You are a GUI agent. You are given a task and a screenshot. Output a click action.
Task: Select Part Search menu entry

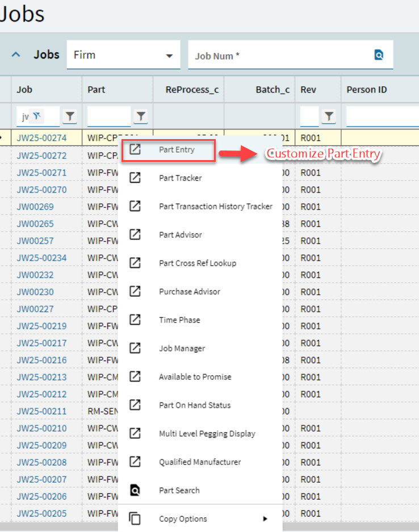point(200,490)
